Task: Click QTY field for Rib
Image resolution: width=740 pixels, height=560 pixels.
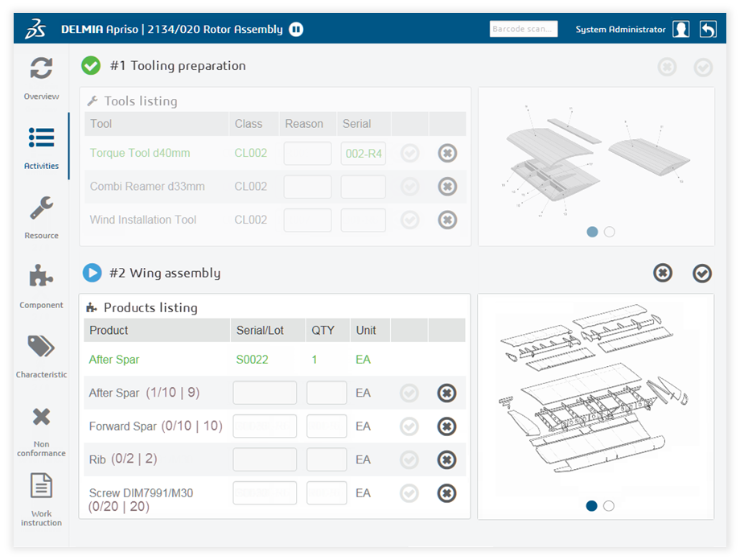Action: (x=327, y=459)
